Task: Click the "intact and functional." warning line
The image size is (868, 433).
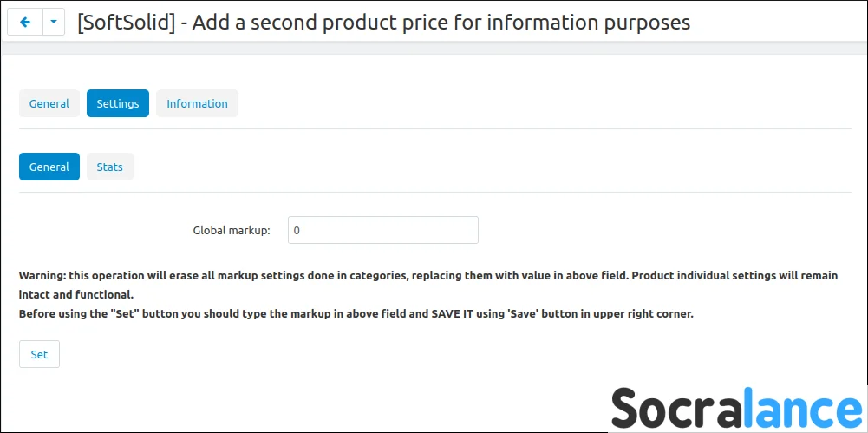Action: point(76,294)
